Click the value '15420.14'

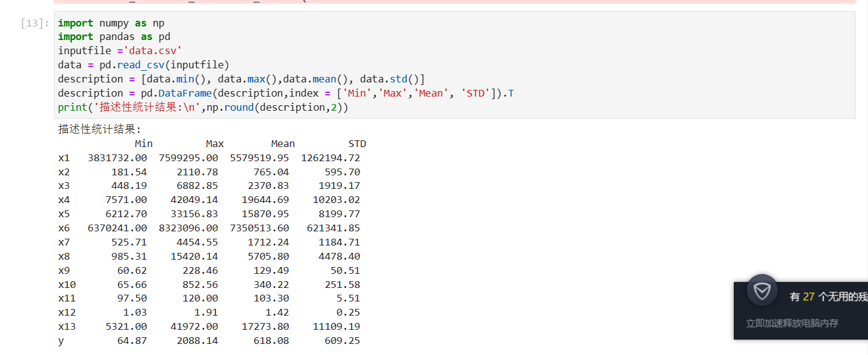point(195,257)
